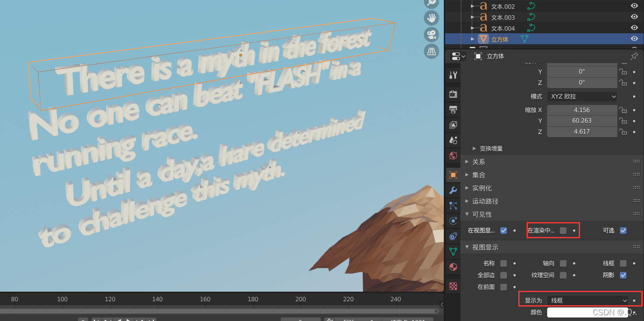Viewport: 644px width, 321px height.
Task: Click frame 160 on the timeline
Action: [205, 299]
